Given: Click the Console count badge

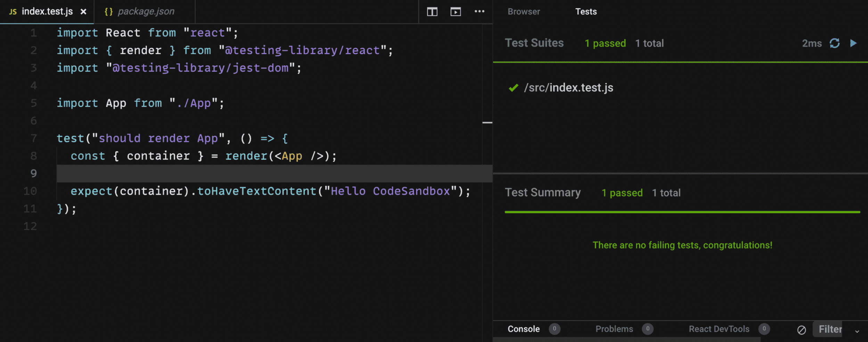Looking at the screenshot, I should [x=554, y=329].
